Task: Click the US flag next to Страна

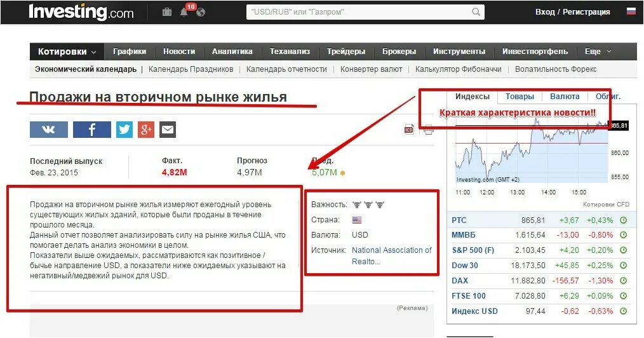Action: (357, 220)
